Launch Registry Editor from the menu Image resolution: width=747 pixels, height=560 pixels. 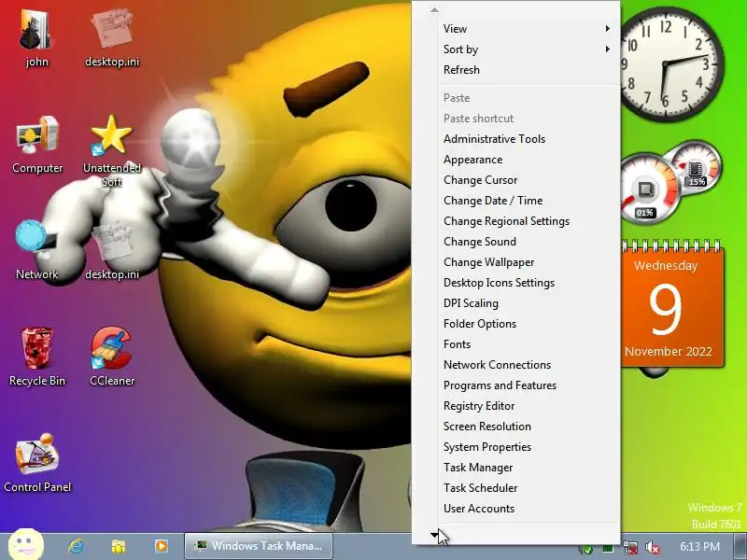(x=516, y=405)
